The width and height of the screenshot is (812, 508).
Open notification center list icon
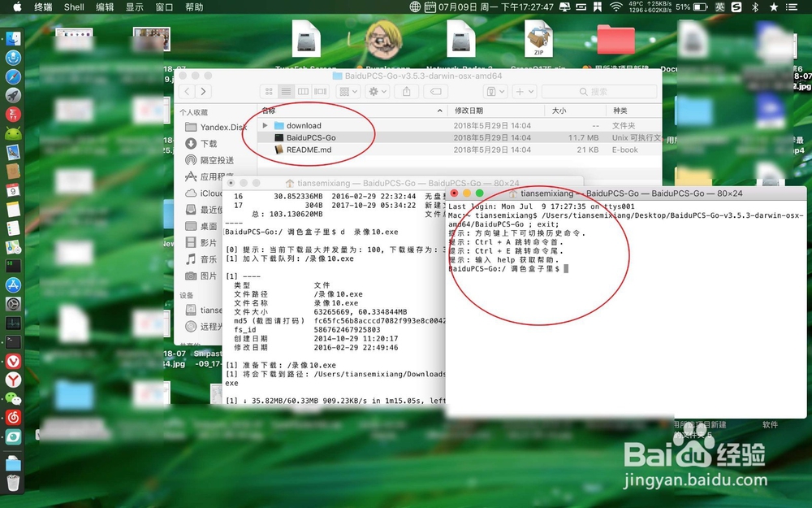click(792, 7)
